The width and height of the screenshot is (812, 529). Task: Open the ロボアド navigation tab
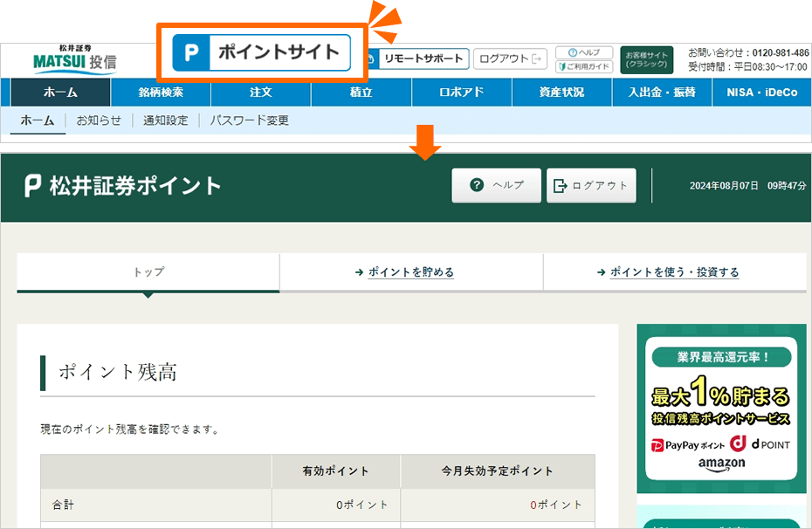461,93
